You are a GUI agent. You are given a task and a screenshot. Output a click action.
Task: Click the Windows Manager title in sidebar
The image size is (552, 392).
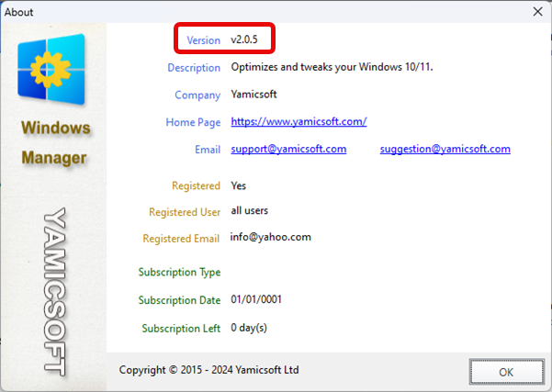(x=55, y=142)
